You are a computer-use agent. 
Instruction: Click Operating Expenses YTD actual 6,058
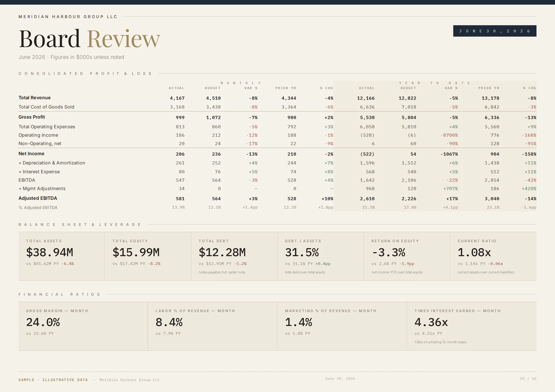click(367, 127)
